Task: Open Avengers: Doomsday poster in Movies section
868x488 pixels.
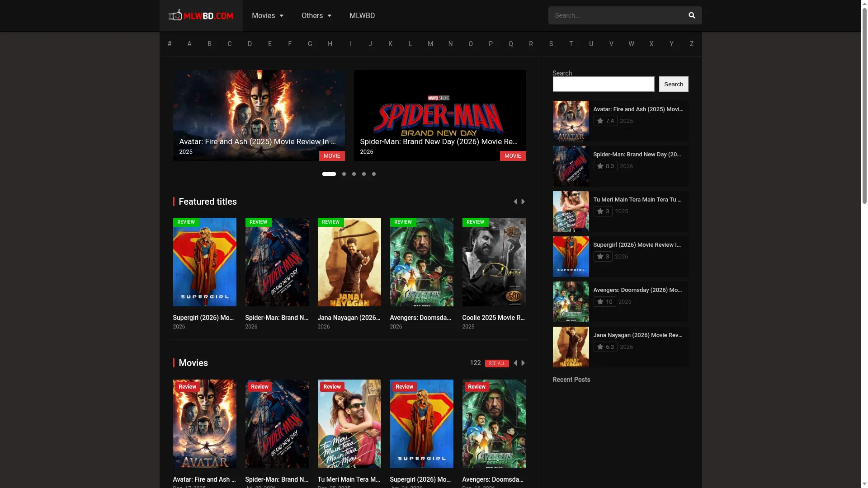Action: coord(494,424)
